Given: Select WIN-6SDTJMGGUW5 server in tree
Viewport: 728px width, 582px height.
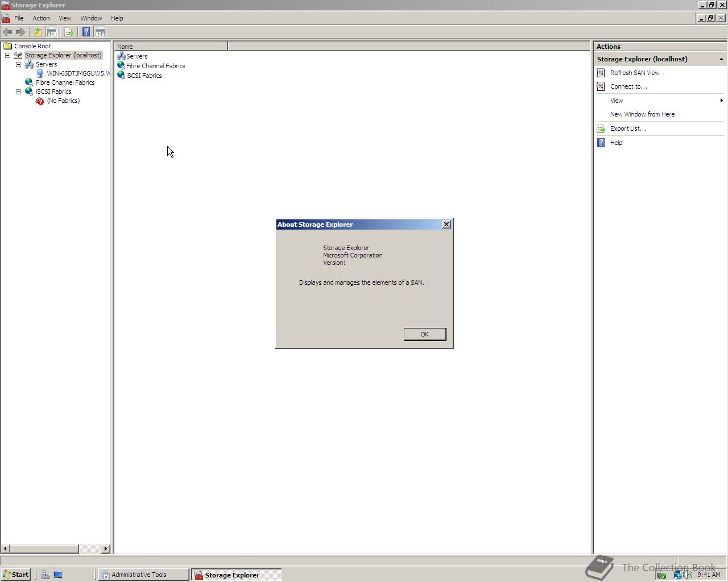Looking at the screenshot, I should click(78, 73).
